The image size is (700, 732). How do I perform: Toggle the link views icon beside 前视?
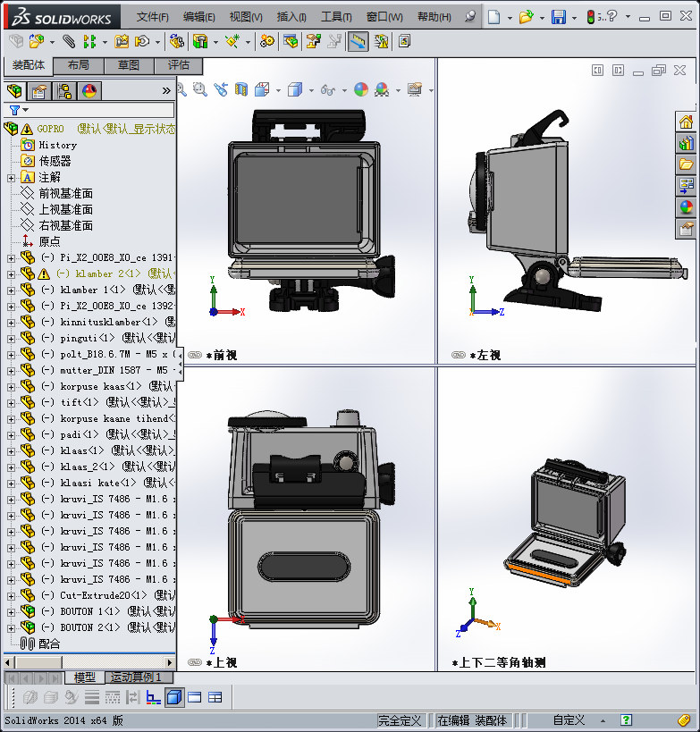[194, 355]
